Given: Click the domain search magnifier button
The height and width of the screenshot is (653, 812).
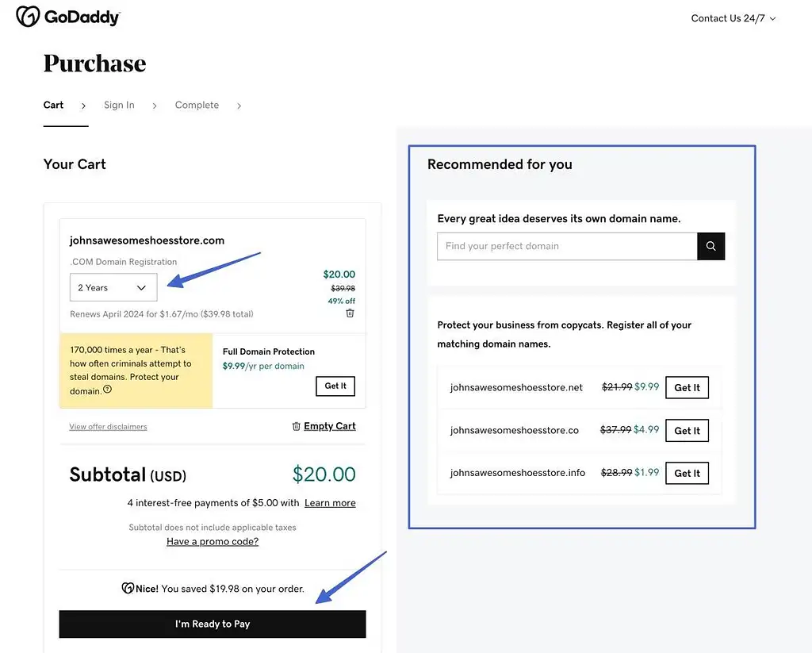Looking at the screenshot, I should coord(710,246).
